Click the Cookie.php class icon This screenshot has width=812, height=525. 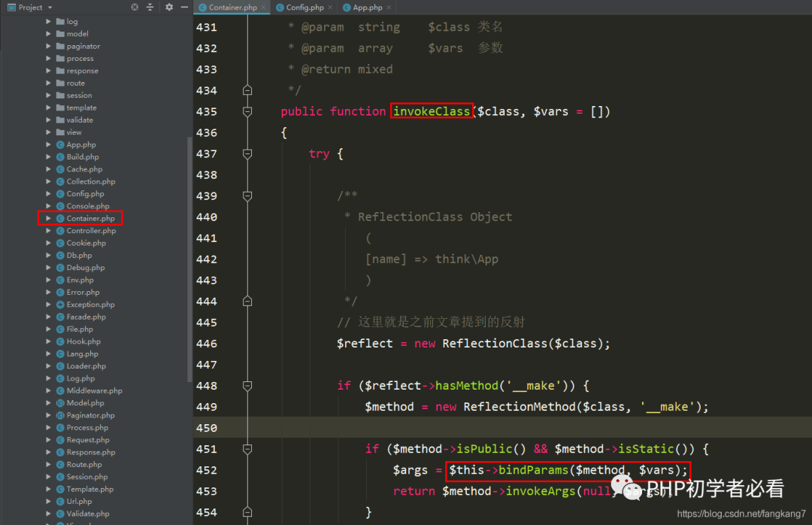click(x=60, y=243)
